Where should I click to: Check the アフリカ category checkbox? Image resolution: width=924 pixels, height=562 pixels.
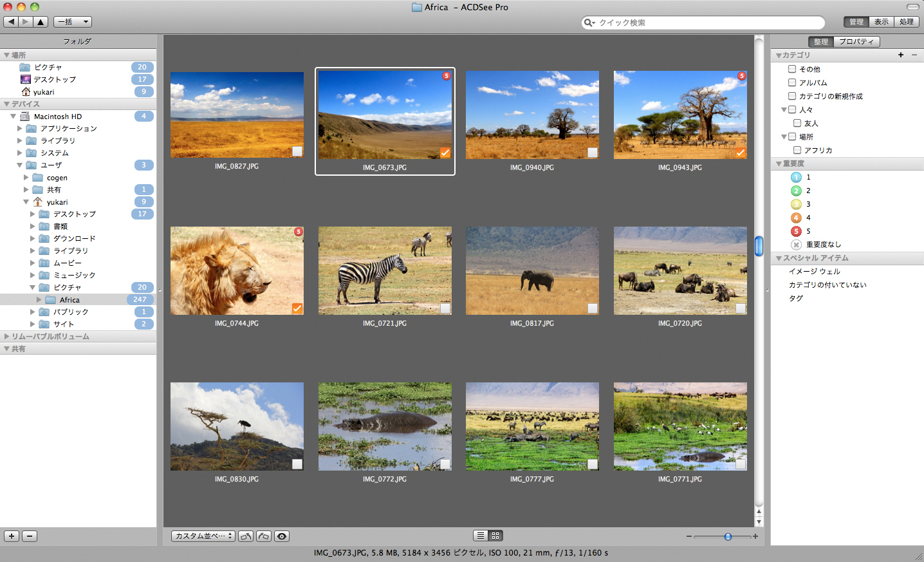point(797,150)
